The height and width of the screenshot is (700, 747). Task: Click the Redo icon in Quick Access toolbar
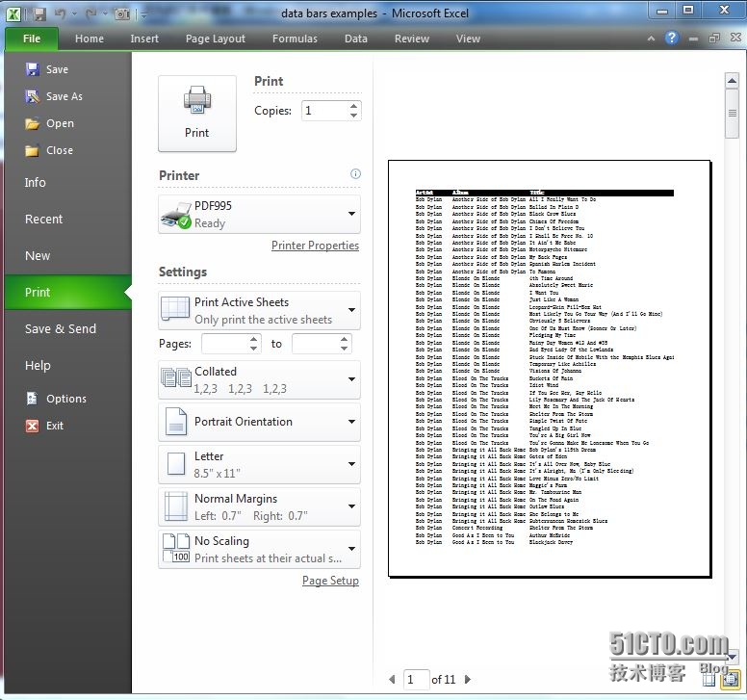90,13
